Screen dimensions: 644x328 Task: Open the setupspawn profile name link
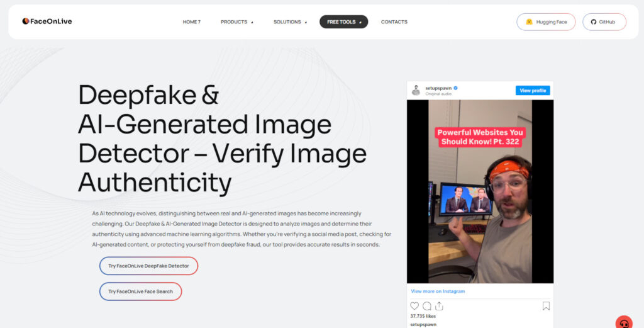coord(438,88)
